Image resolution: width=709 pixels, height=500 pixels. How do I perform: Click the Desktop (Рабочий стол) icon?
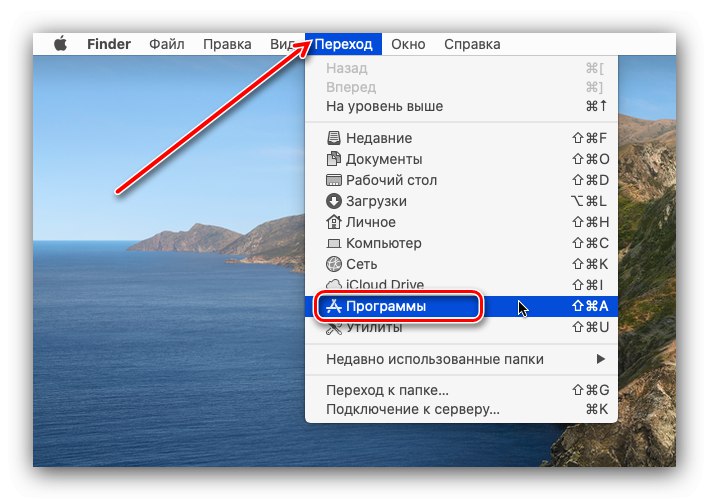click(x=334, y=180)
